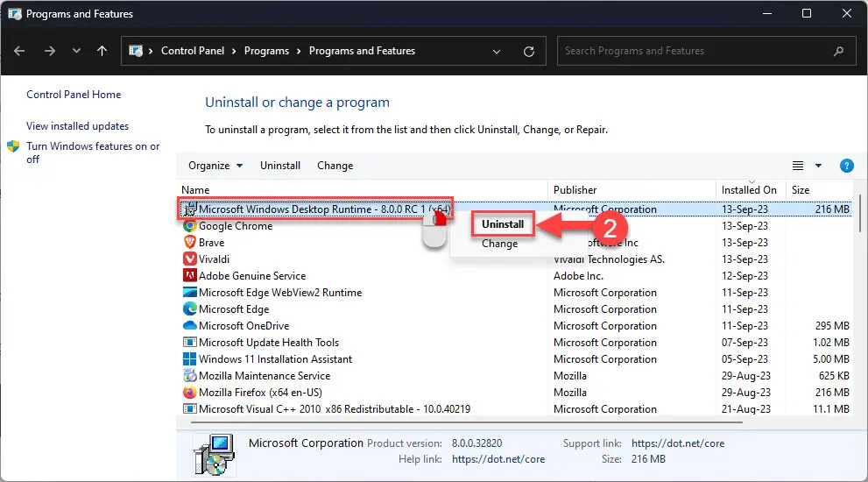Screen dimensions: 868x482
Task: Open View installed updates link
Action: [x=77, y=126]
